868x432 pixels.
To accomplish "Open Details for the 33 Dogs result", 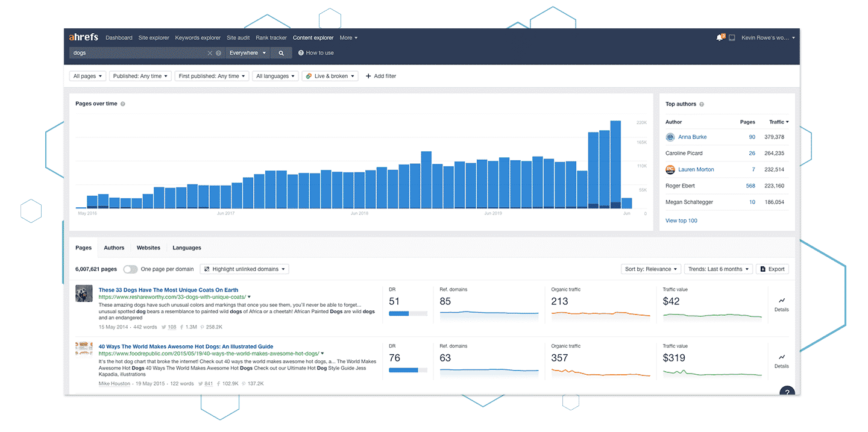I will (781, 304).
